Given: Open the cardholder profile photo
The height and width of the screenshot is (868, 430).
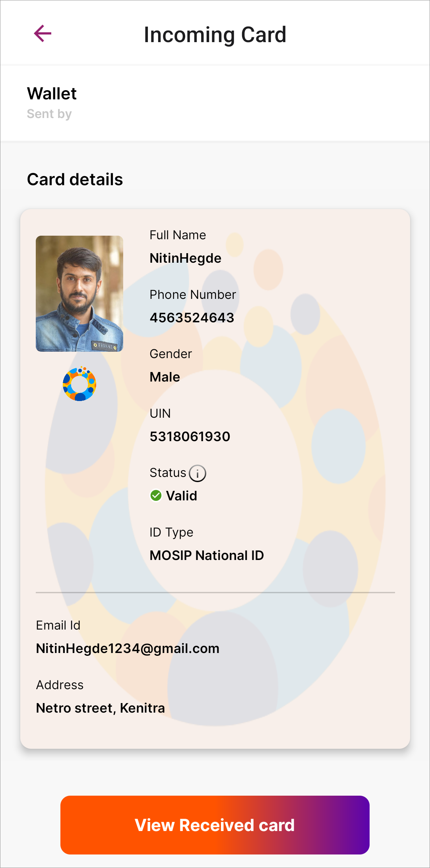Looking at the screenshot, I should 79,294.
